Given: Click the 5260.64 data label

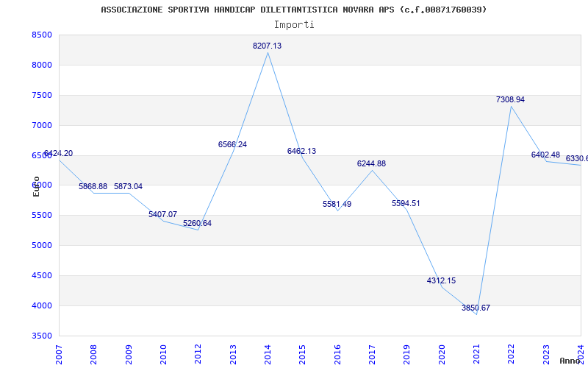Looking at the screenshot, I should [197, 223].
